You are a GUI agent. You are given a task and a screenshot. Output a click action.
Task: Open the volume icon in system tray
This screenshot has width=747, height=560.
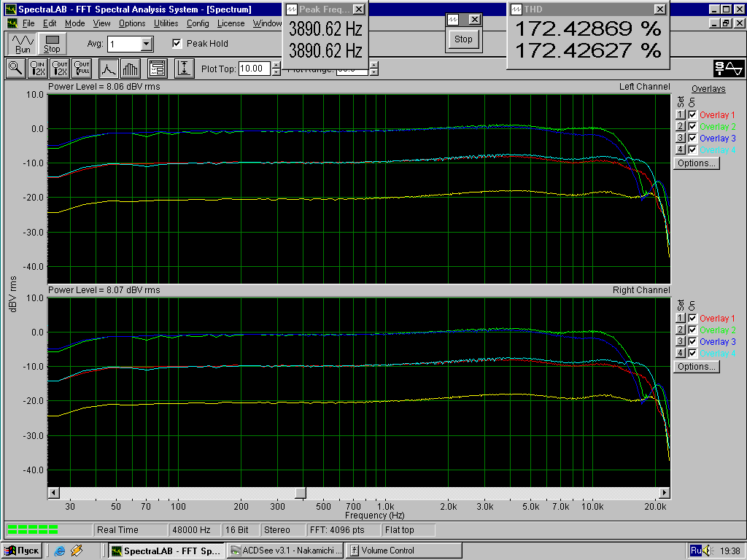[708, 551]
